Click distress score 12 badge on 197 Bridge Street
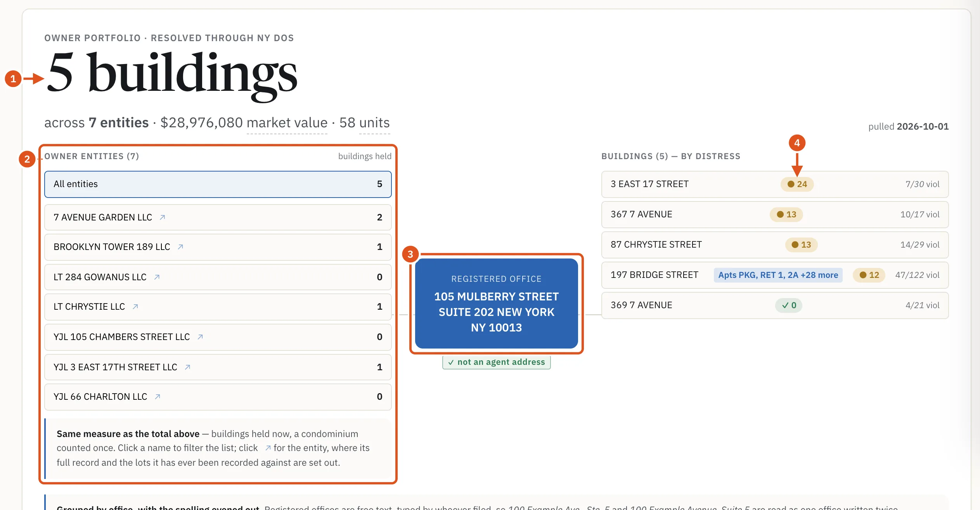980x510 pixels. coord(869,275)
